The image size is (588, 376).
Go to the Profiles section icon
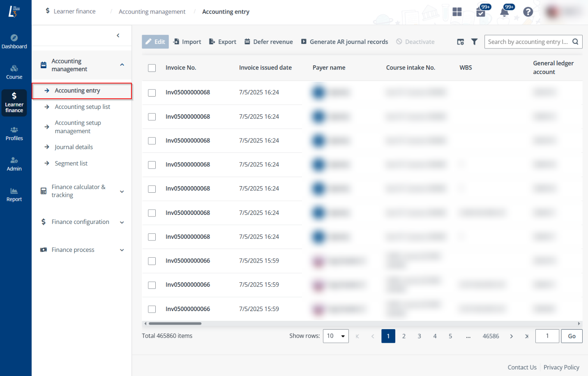(14, 134)
